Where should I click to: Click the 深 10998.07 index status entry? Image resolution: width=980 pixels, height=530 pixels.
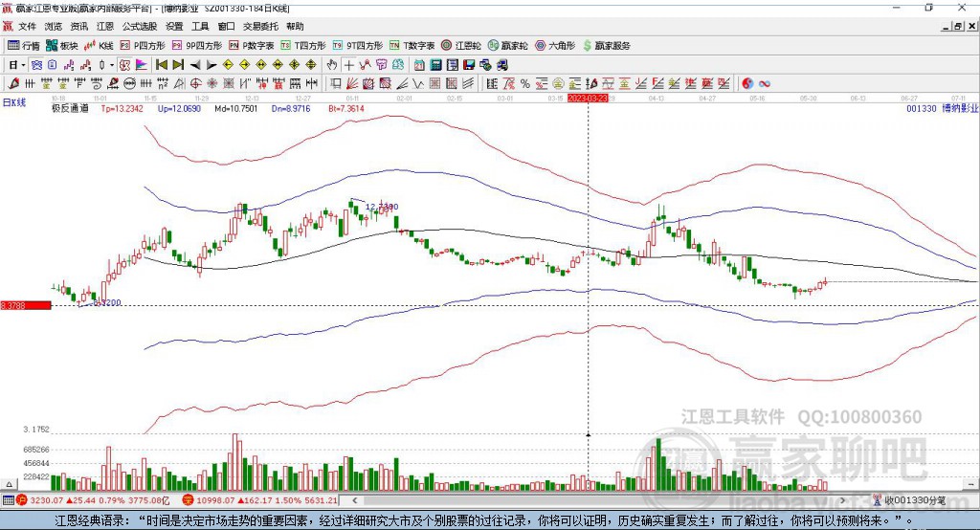point(260,500)
